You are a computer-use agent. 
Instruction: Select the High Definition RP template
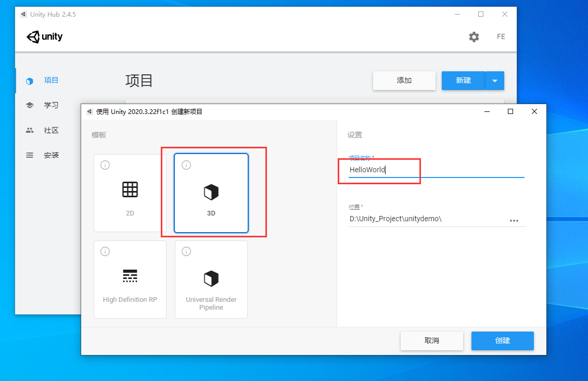pyautogui.click(x=130, y=280)
